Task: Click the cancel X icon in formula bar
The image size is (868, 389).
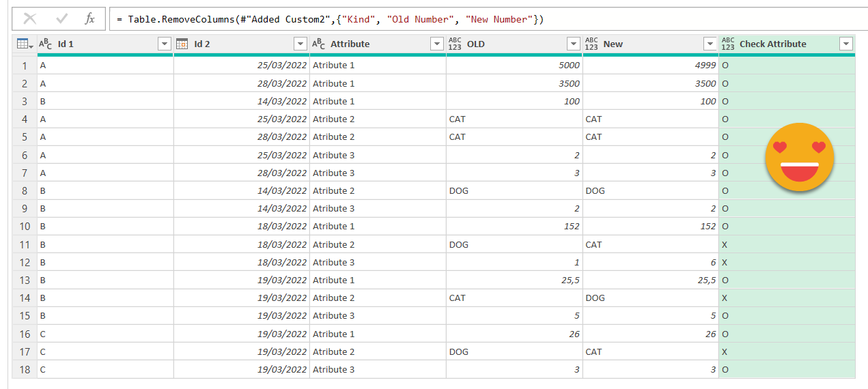Action: pyautogui.click(x=29, y=19)
